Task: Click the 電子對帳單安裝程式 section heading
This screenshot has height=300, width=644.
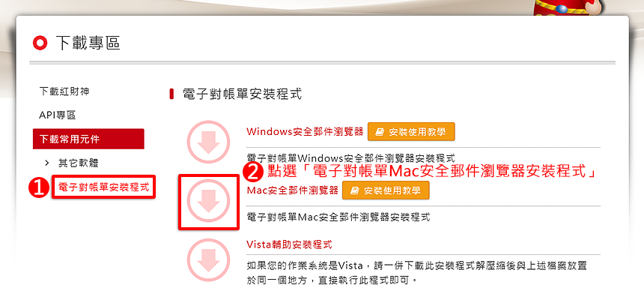Action: pos(243,94)
